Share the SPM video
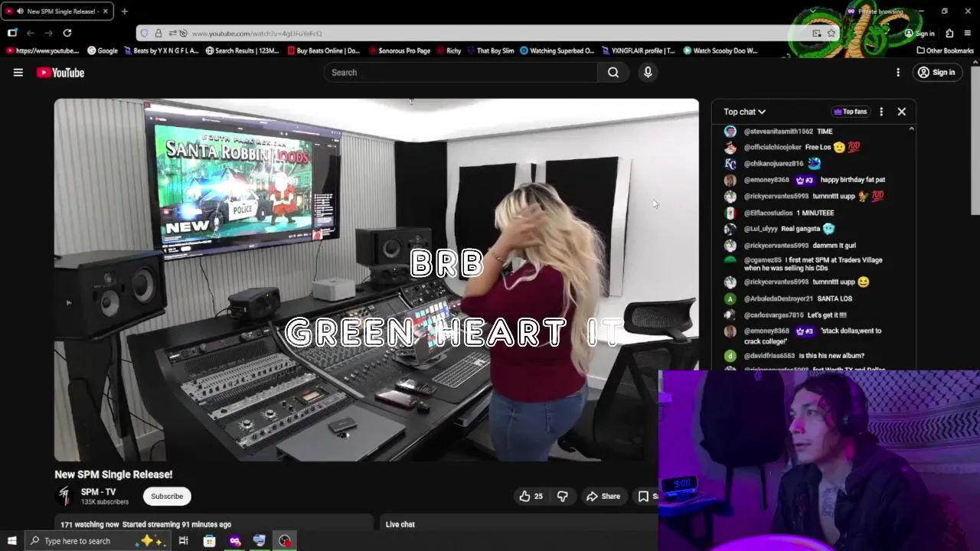The height and width of the screenshot is (551, 980). [603, 496]
